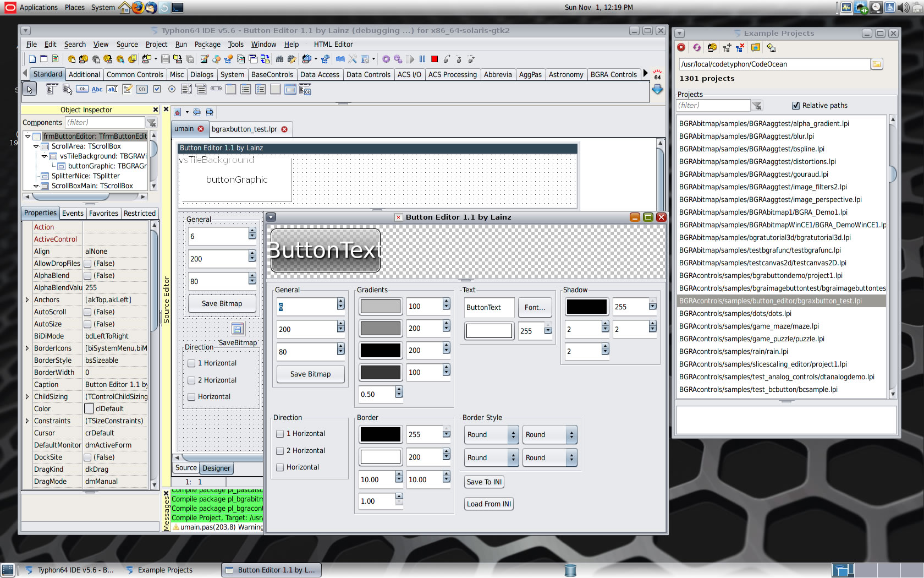Click the Save (floppy disk) toolbar icon
The height and width of the screenshot is (578, 924).
[x=166, y=59]
